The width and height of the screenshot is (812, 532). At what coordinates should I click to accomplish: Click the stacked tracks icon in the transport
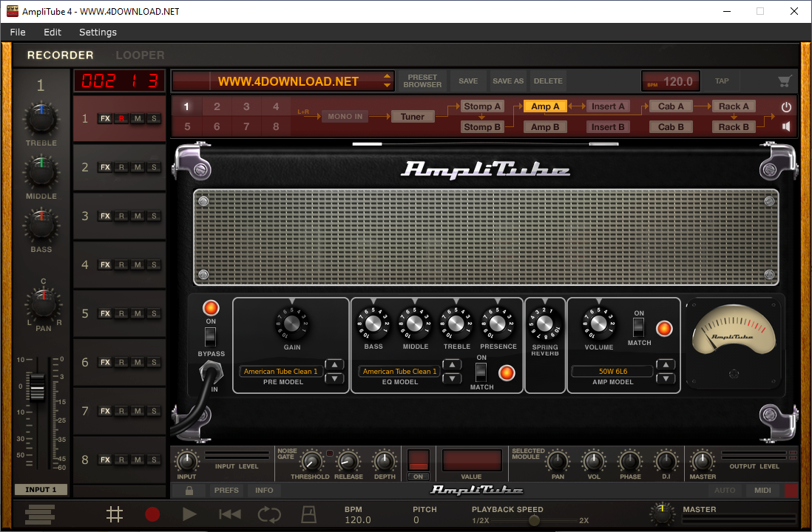click(39, 514)
